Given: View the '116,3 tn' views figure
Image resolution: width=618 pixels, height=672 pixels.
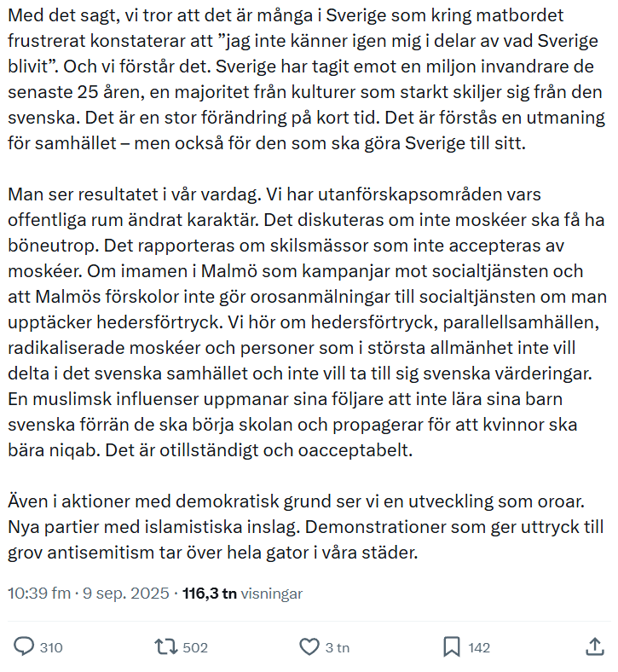Looking at the screenshot, I should (209, 594).
